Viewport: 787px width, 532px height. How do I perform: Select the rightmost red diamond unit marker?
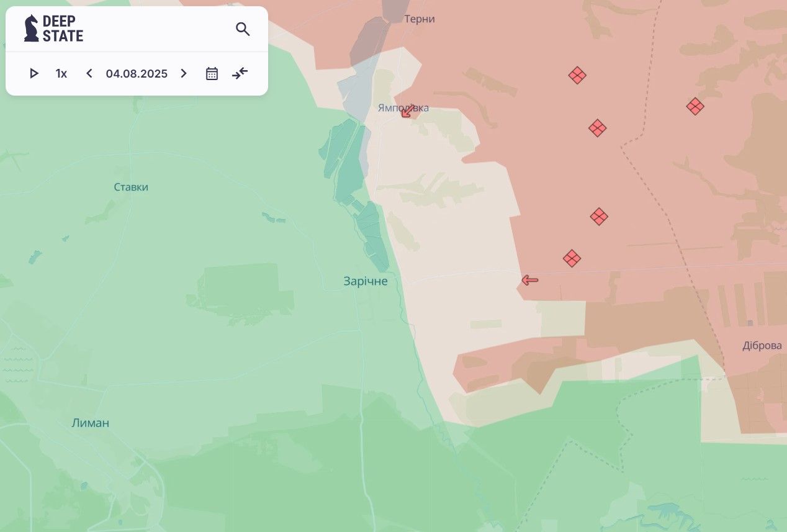tap(695, 107)
